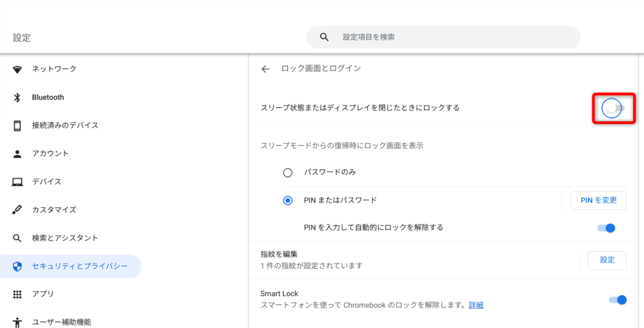
Task: Turn off PIN auto-unlock toggle
Action: click(x=606, y=228)
